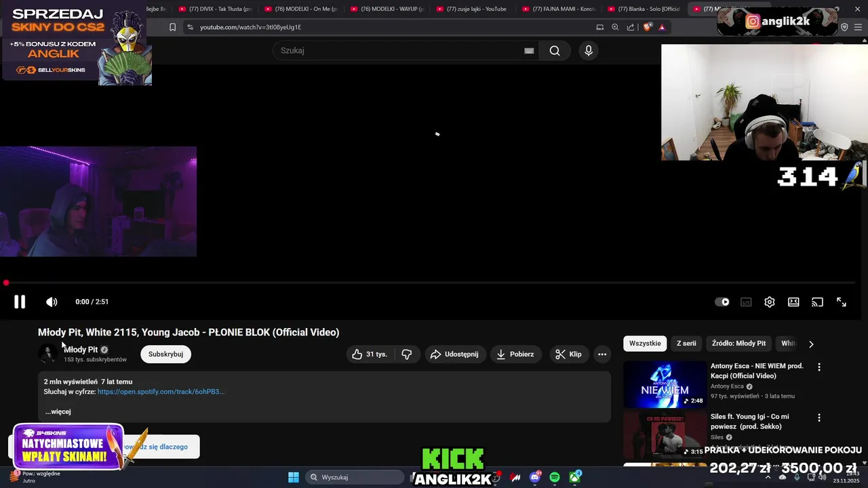Viewport: 868px width, 488px height.
Task: Create a clip with Klip scissors button
Action: [x=568, y=354]
